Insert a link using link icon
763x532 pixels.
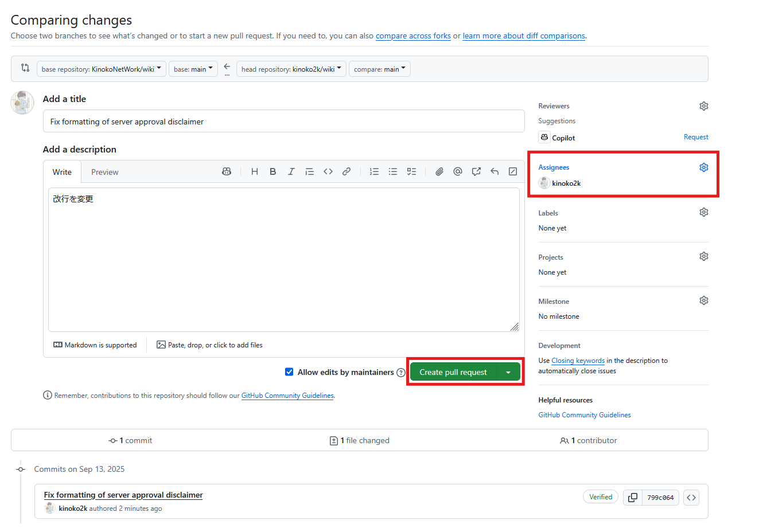tap(347, 171)
